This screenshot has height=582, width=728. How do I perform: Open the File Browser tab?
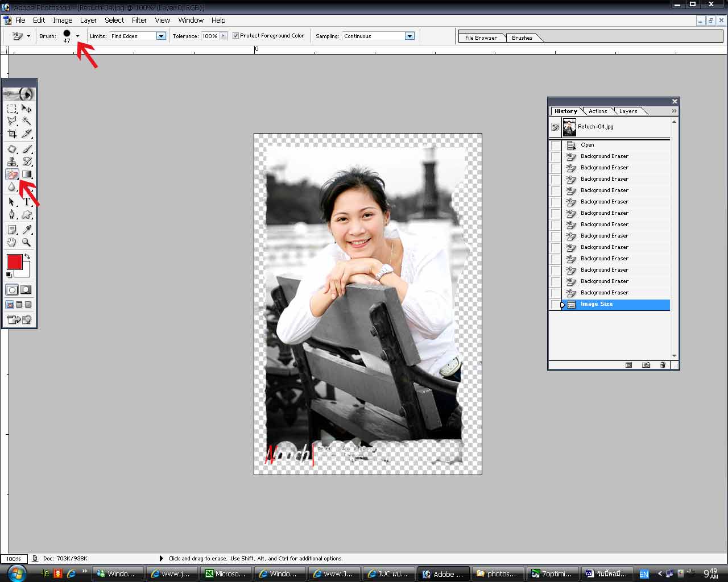481,38
